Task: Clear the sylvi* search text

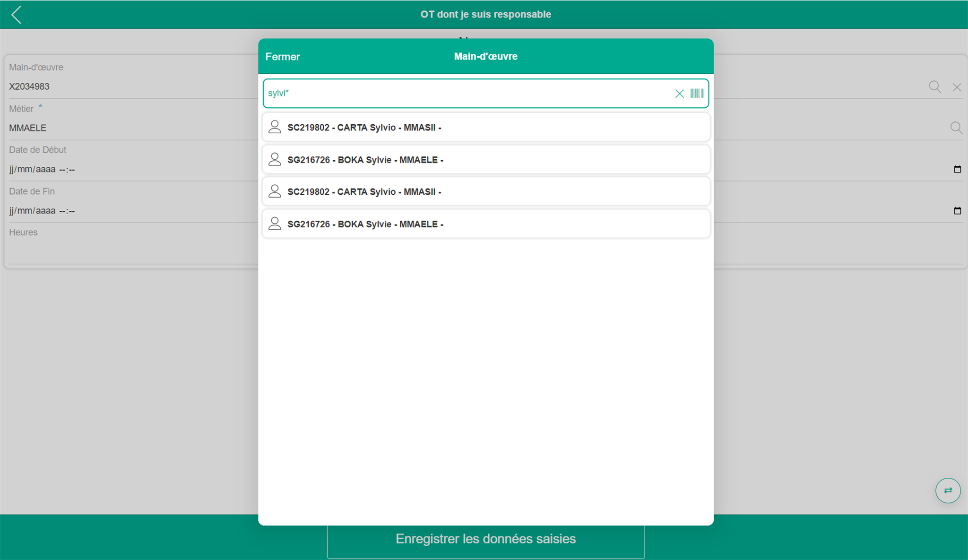Action: pos(679,94)
